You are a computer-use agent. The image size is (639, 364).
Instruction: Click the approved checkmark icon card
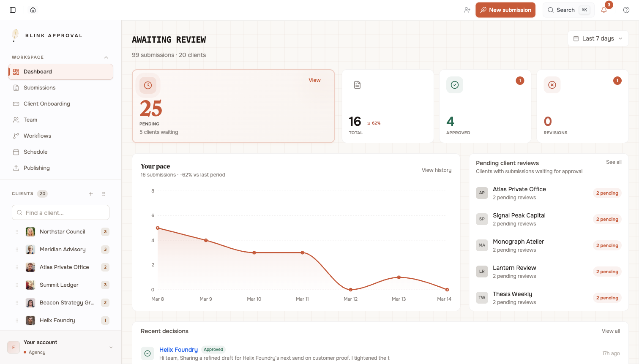455,85
